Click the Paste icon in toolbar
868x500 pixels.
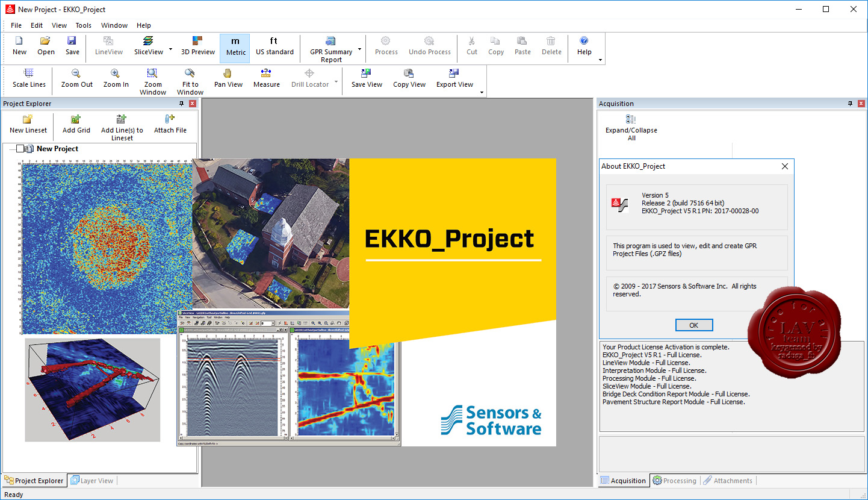click(522, 45)
